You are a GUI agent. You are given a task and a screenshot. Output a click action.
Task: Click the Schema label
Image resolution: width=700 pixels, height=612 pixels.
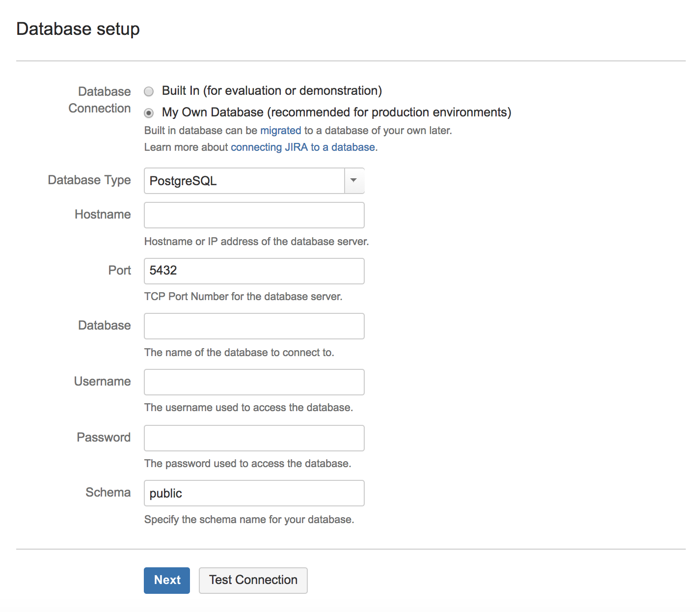[x=108, y=493]
